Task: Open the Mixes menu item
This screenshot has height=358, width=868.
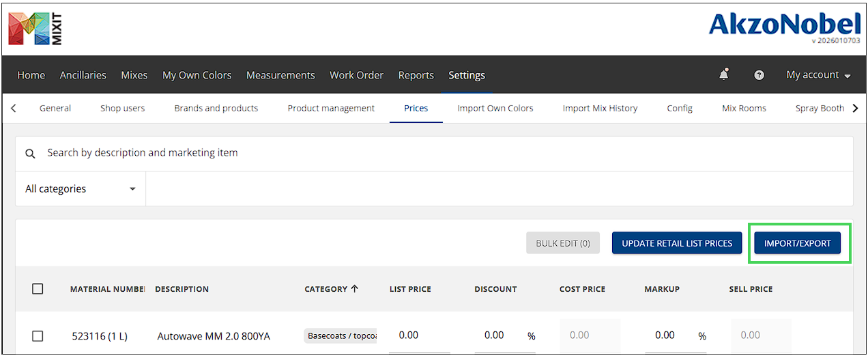Action: tap(134, 75)
